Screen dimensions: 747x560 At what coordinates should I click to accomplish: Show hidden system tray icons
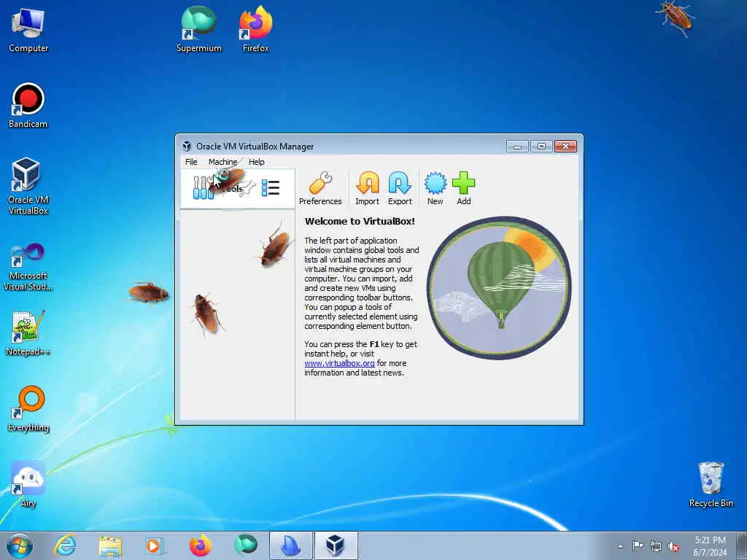(x=620, y=547)
